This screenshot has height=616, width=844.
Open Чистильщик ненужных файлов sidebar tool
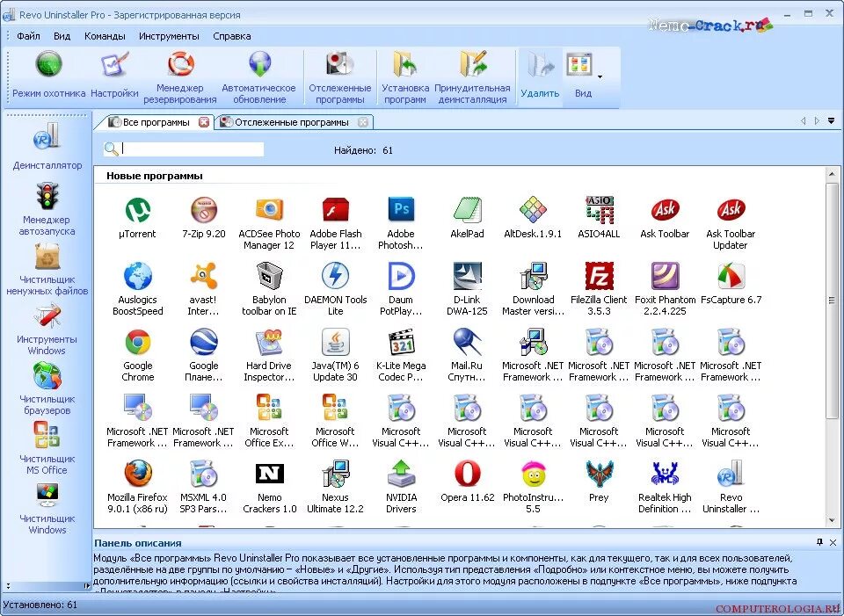point(47,269)
